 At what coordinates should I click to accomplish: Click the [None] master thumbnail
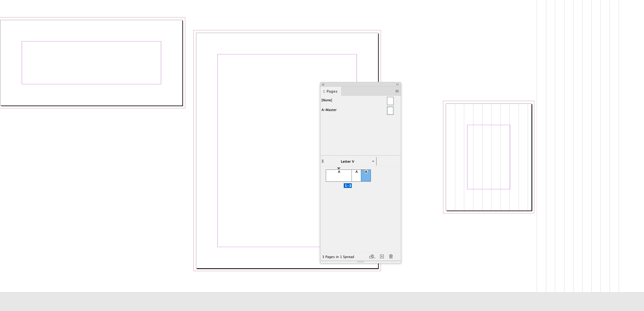pyautogui.click(x=390, y=101)
